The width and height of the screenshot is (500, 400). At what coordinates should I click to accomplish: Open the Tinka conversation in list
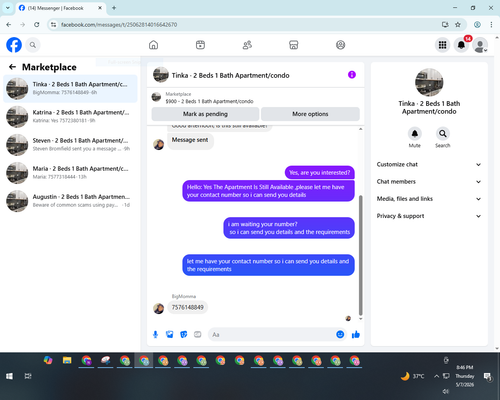click(x=70, y=89)
